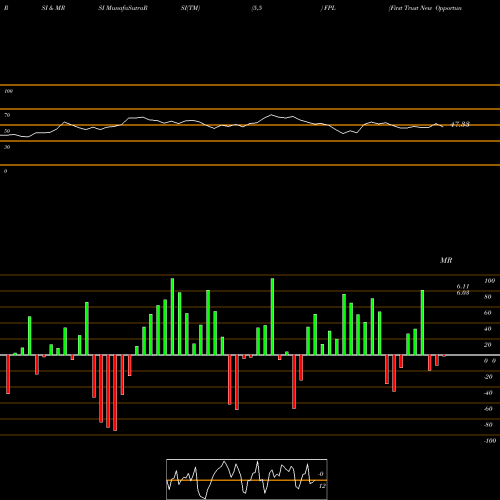Image resolution: width=500 pixels, height=500 pixels.
Task: Click the value 6.11 near MR axis
Action: point(463,286)
